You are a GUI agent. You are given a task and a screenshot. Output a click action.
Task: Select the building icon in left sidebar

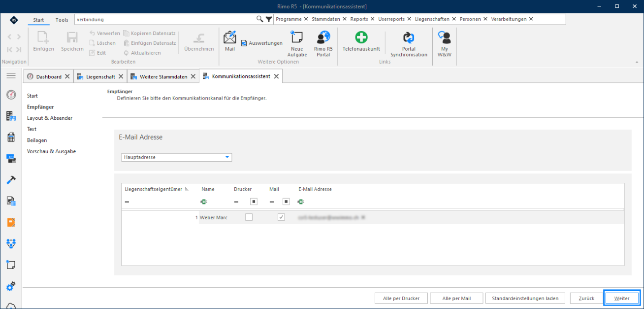pos(11,116)
